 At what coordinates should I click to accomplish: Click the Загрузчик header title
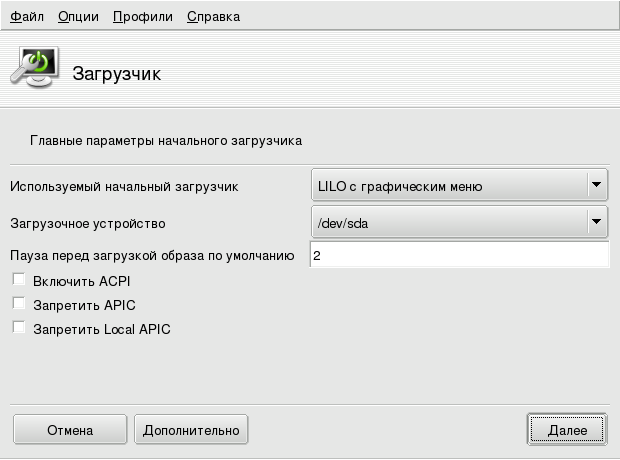pyautogui.click(x=117, y=74)
